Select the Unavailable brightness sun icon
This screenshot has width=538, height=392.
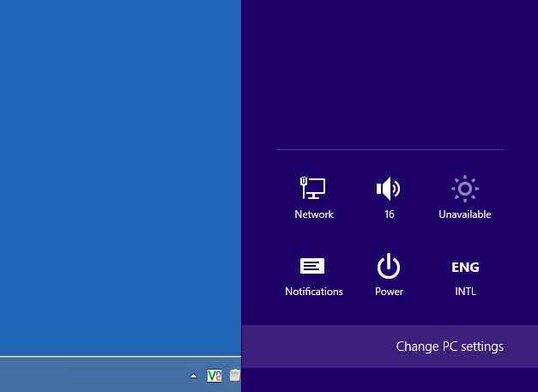click(465, 189)
